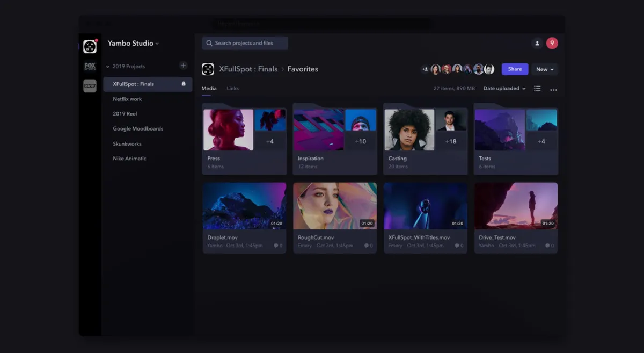
Task: Open the user account icon
Action: 537,43
